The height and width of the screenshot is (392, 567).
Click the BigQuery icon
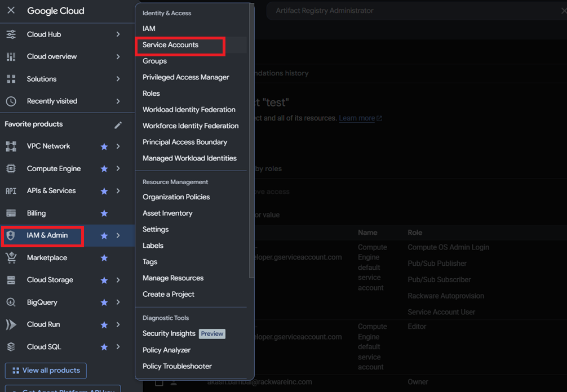pyautogui.click(x=11, y=302)
